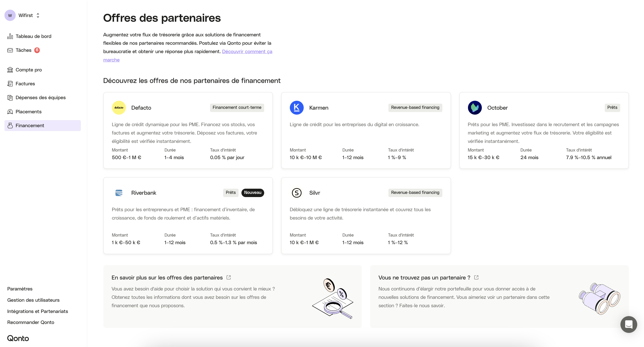Click the binoculars illustration
Screen dimensions: 644x347
pos(600,298)
